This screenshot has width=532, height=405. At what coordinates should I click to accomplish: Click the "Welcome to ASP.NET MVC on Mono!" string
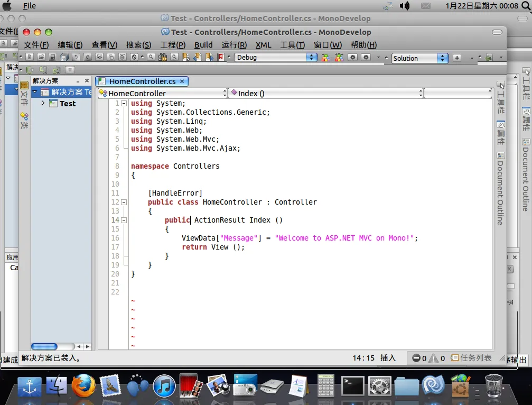tap(344, 238)
